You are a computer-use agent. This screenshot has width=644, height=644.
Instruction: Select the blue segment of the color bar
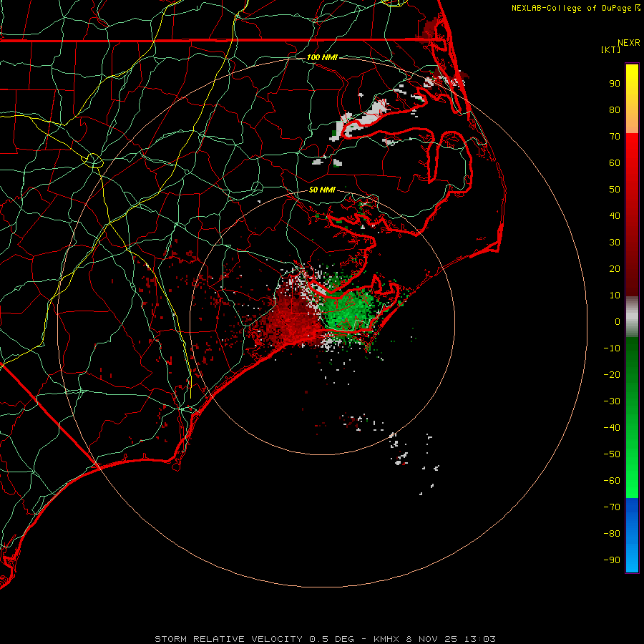tap(632, 535)
